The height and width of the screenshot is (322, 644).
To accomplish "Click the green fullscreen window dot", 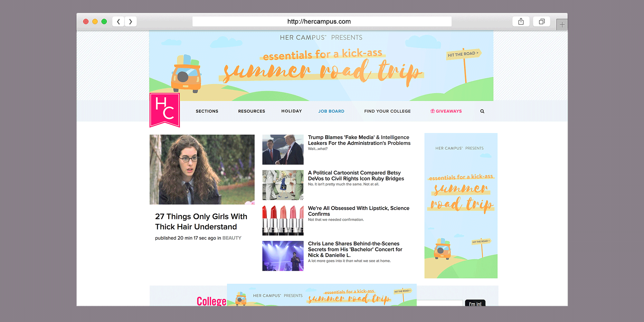I will pyautogui.click(x=104, y=22).
